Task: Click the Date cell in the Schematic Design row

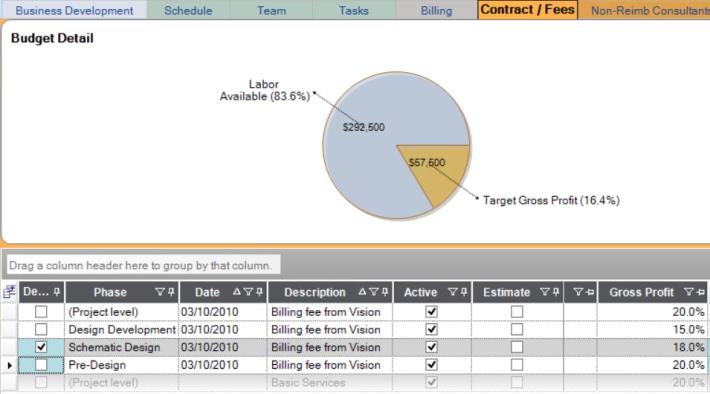Action: [x=223, y=347]
